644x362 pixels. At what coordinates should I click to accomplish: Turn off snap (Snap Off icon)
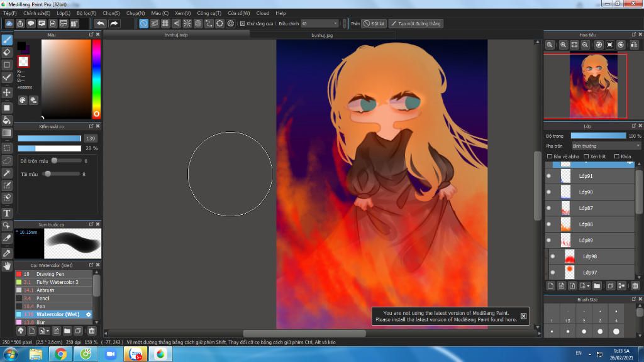[x=143, y=23]
